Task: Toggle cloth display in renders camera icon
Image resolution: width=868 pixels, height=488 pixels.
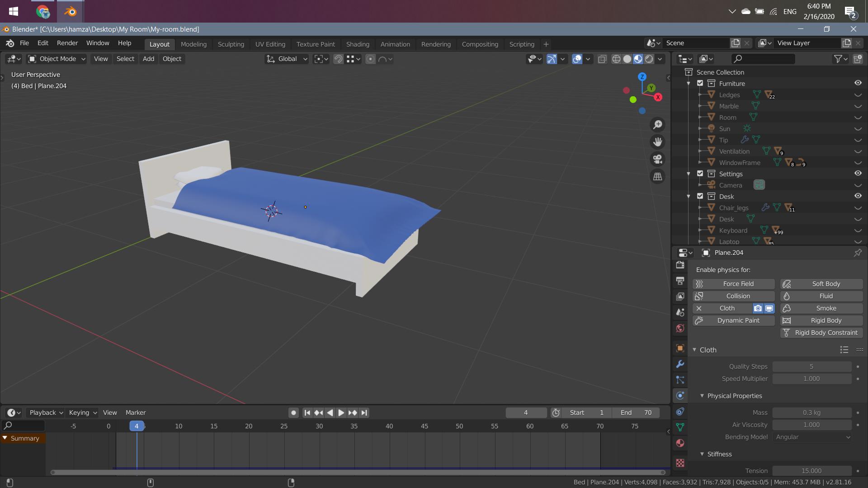Action: coord(758,308)
